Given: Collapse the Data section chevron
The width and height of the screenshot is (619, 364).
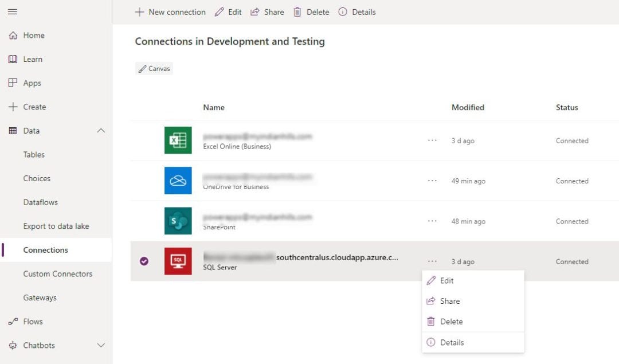Looking at the screenshot, I should click(101, 130).
